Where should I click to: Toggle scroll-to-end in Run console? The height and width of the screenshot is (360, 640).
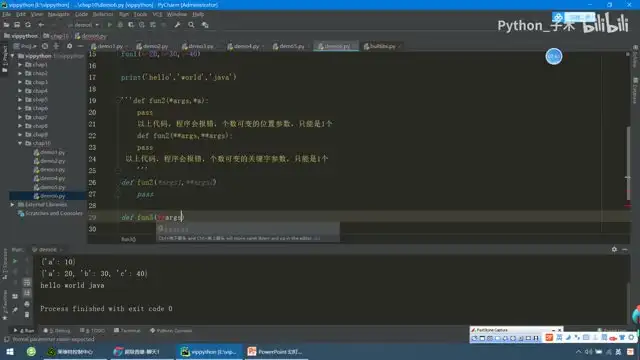(x=27, y=293)
